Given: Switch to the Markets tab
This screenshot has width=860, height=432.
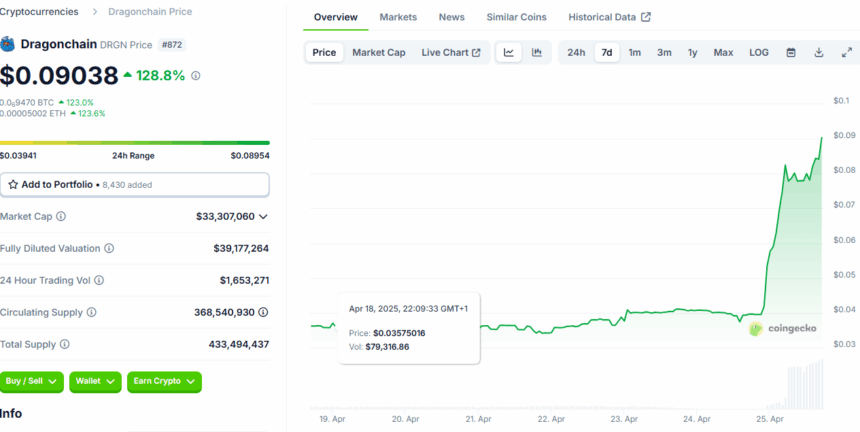Looking at the screenshot, I should tap(398, 17).
